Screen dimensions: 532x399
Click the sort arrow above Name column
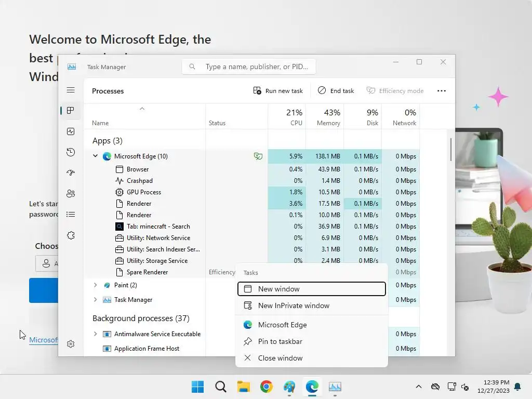tap(142, 109)
